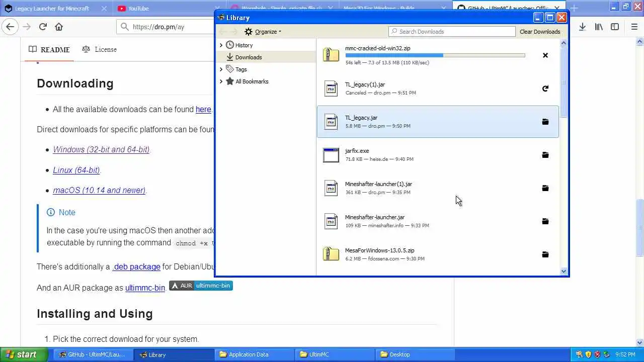Image resolution: width=644 pixels, height=362 pixels.
Task: Open containing folder for TL_legacy.jar
Action: coord(545,122)
